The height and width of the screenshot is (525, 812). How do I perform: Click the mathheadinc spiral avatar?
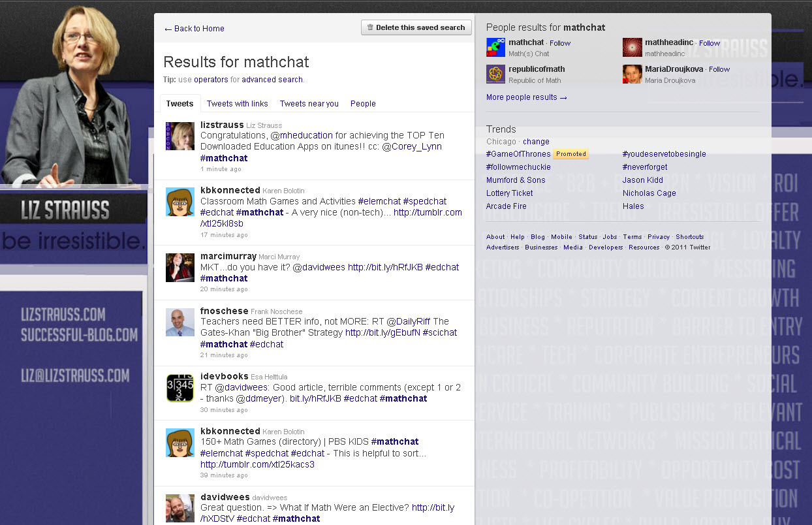[x=632, y=47]
